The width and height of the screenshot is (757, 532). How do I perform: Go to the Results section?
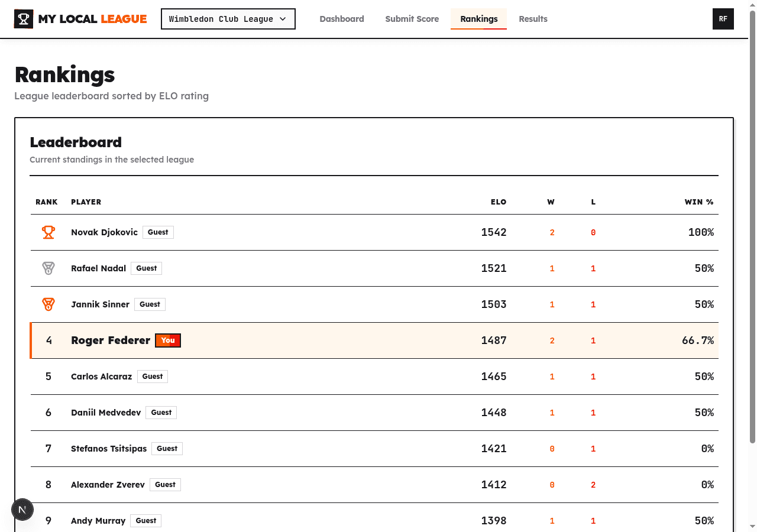tap(533, 18)
